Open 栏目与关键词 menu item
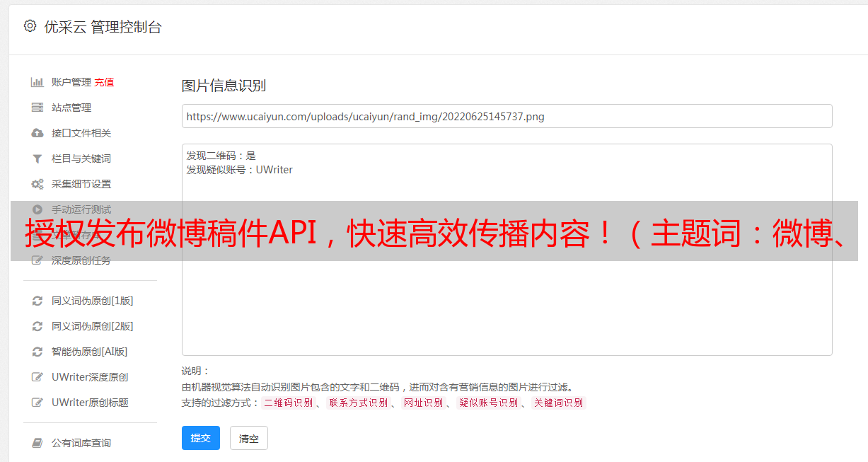Screen dimensions: 868x462 [x=81, y=158]
